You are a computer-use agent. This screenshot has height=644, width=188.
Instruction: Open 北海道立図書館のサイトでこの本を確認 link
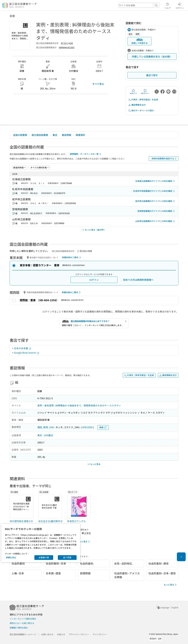point(155,181)
